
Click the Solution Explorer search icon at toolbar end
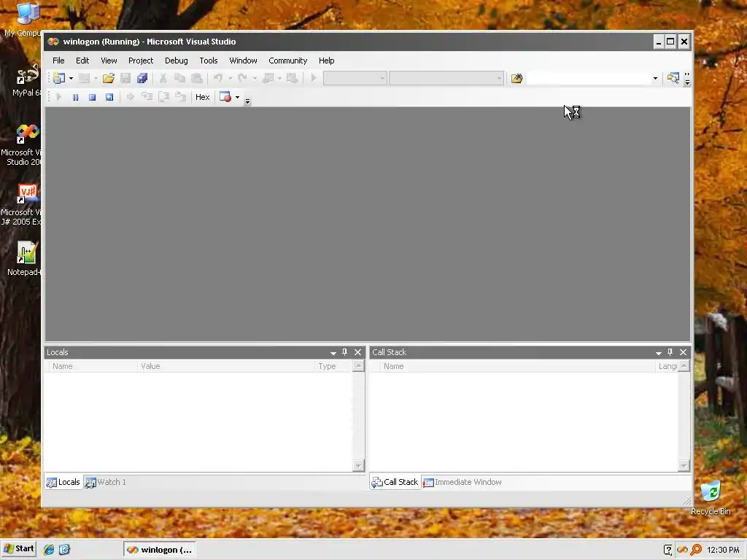[x=673, y=78]
